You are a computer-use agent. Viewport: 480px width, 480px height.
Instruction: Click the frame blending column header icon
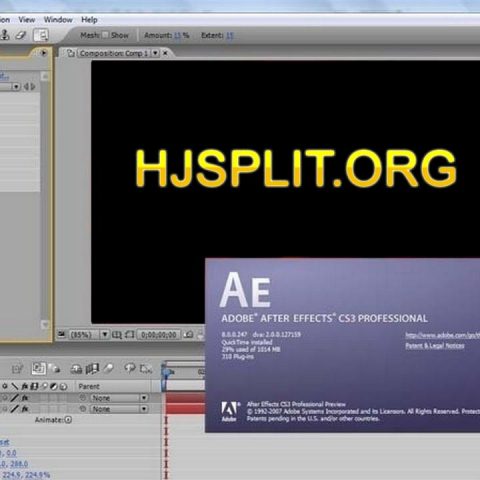pyautogui.click(x=34, y=386)
